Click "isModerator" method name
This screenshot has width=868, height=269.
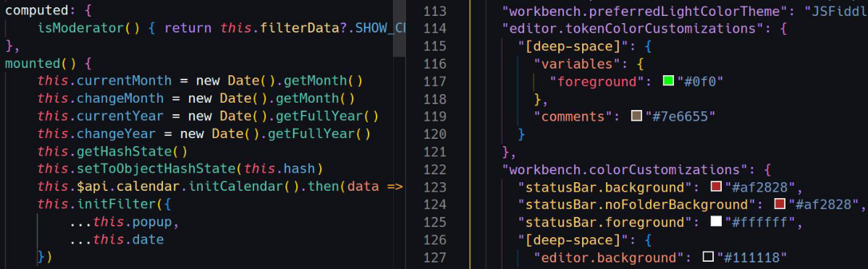(x=81, y=27)
